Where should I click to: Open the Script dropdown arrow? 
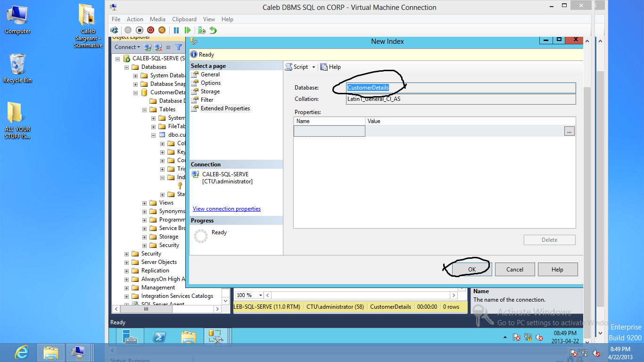tap(314, 67)
